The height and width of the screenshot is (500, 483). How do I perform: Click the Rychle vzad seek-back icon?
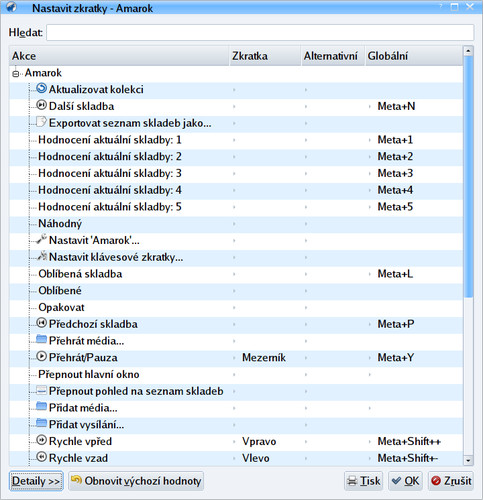coord(41,457)
